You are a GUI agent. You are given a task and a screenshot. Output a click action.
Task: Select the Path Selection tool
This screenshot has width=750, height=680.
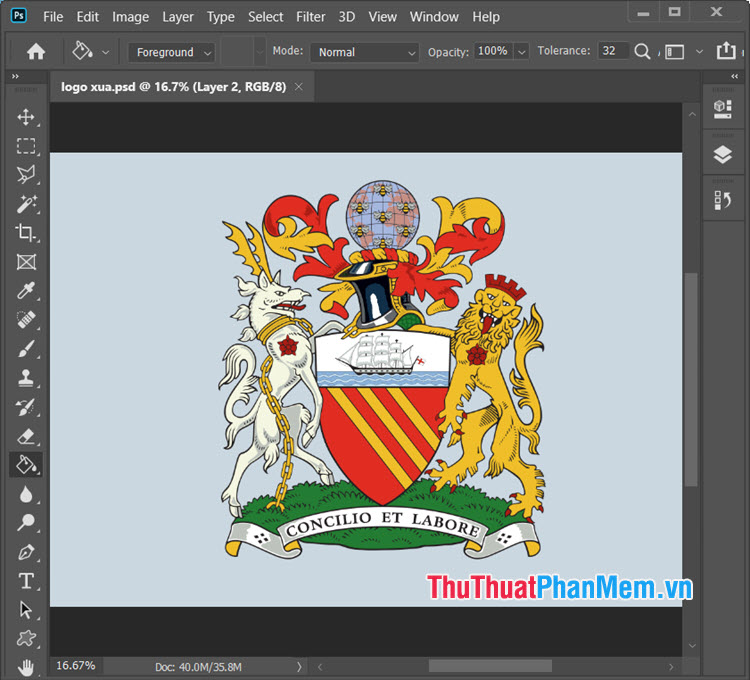click(26, 610)
